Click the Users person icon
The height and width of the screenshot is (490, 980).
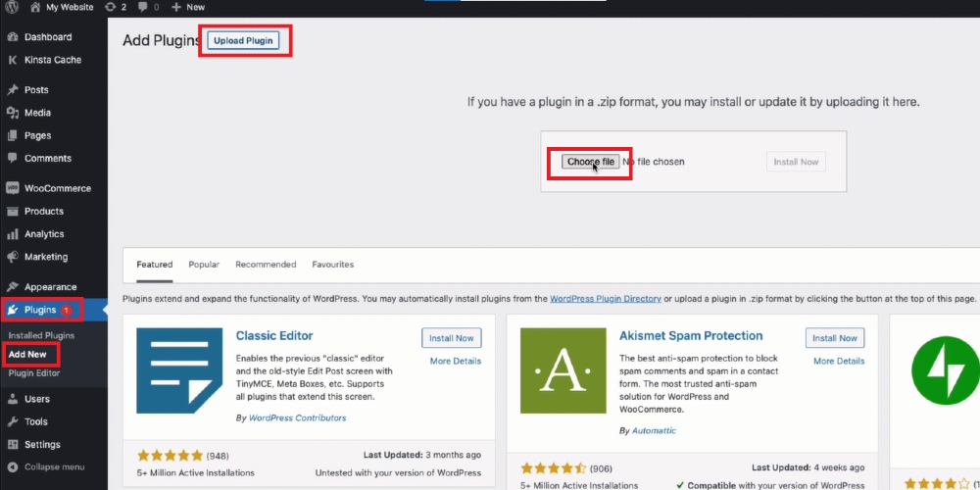click(12, 399)
